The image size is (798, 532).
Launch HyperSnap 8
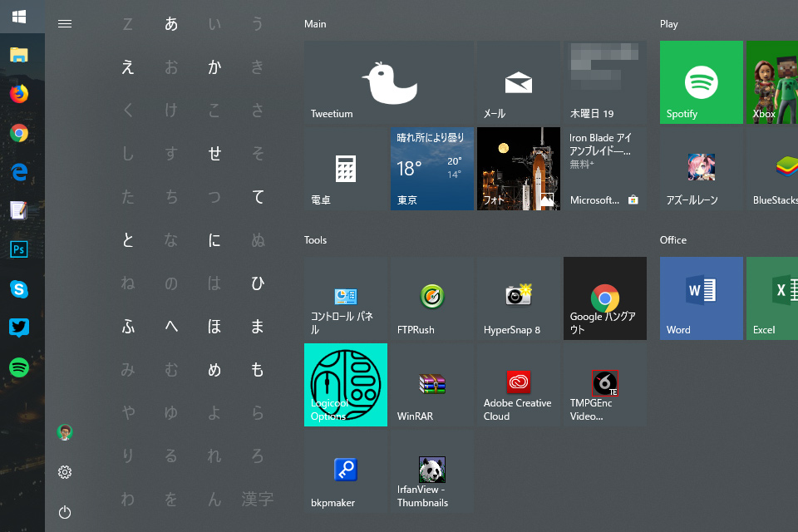coord(519,298)
